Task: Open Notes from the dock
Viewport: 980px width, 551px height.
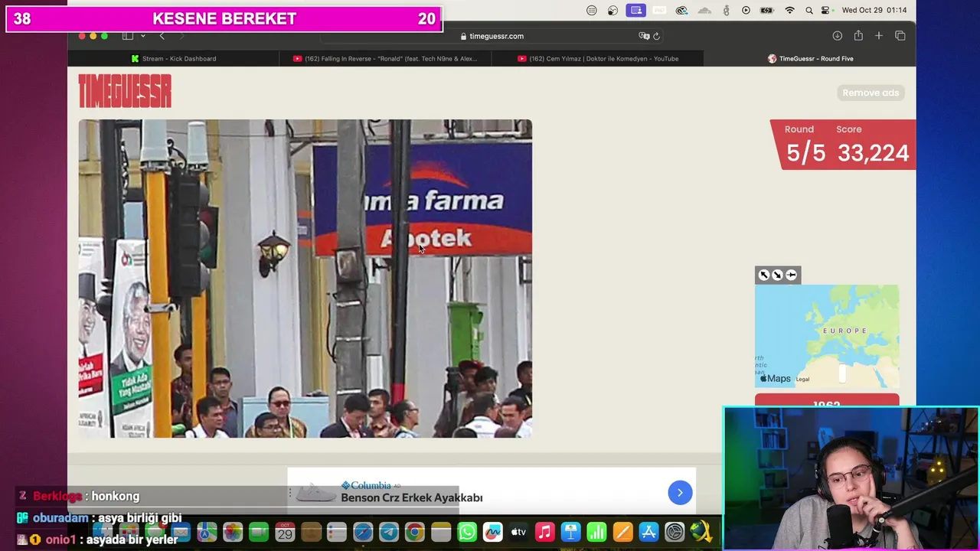Action: click(440, 531)
